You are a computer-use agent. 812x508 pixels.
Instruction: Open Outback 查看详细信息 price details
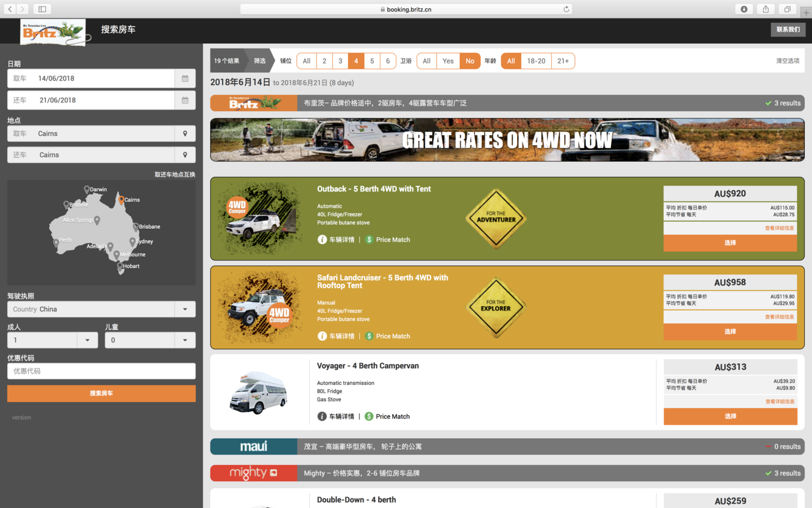[779, 228]
